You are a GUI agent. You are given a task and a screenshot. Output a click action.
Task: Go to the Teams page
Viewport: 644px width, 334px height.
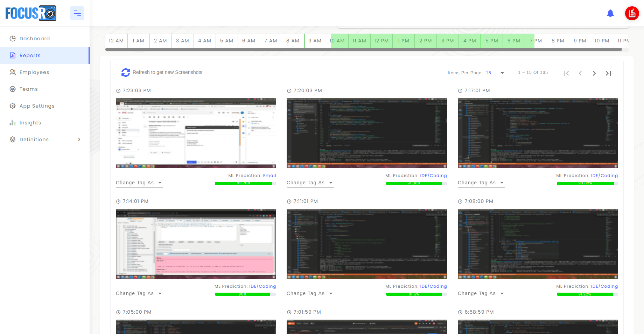click(28, 89)
